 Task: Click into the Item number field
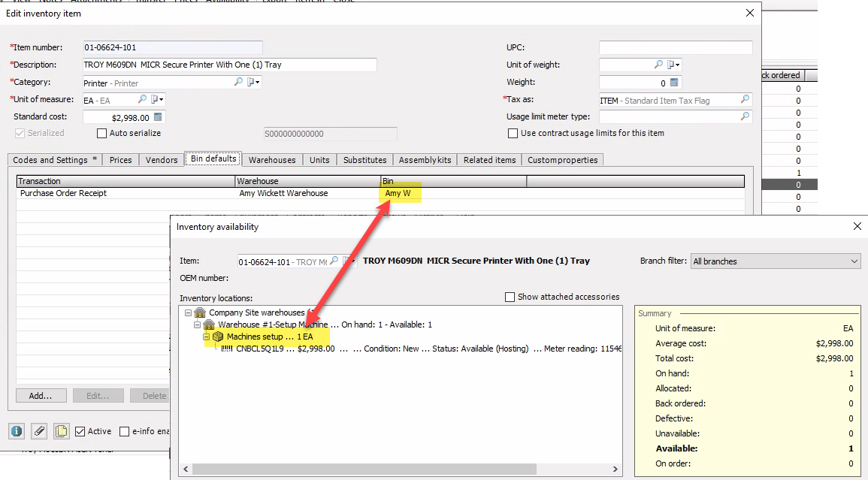point(173,47)
